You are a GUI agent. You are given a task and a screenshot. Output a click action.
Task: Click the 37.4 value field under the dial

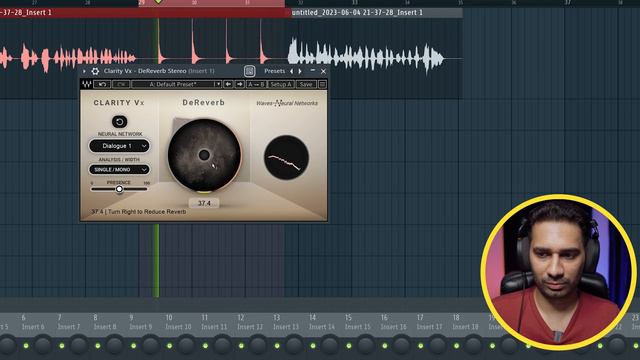pos(204,203)
